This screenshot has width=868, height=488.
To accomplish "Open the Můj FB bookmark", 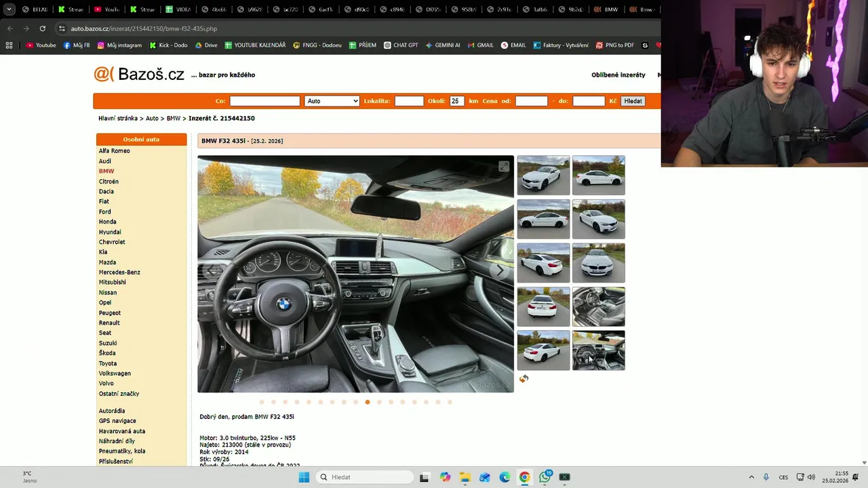I will tap(77, 45).
